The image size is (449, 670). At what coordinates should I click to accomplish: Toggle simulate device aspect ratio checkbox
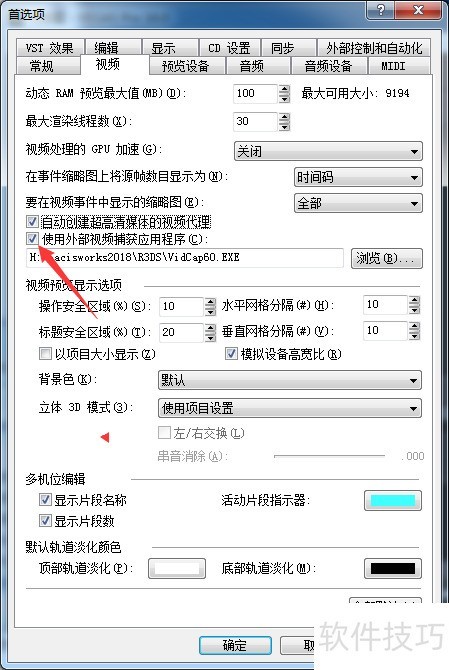(231, 353)
